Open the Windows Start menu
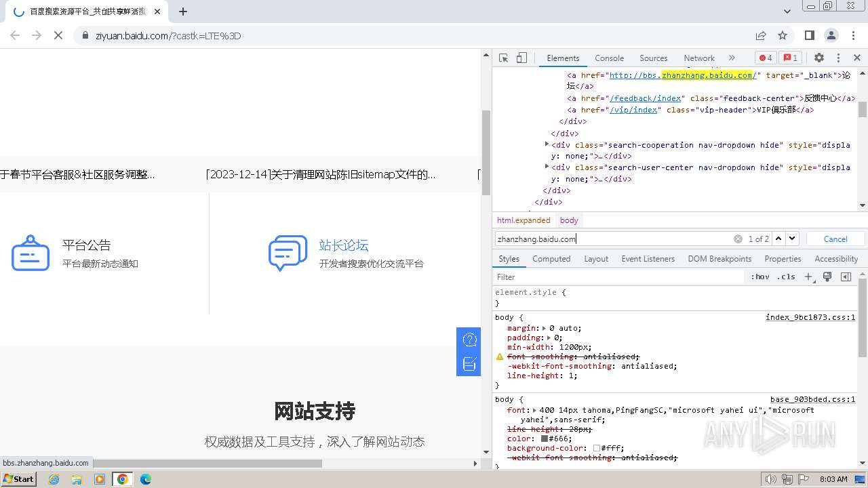The width and height of the screenshot is (868, 488). tap(19, 479)
